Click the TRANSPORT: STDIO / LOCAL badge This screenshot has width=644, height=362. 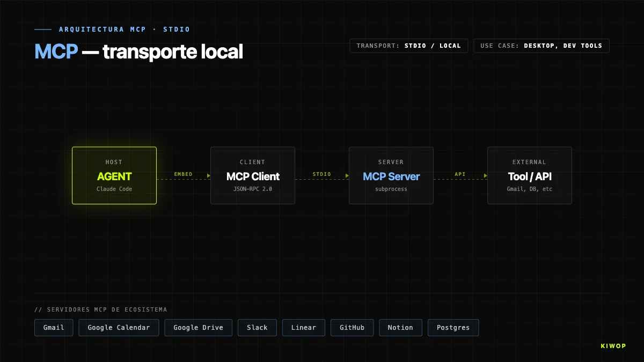(x=408, y=46)
